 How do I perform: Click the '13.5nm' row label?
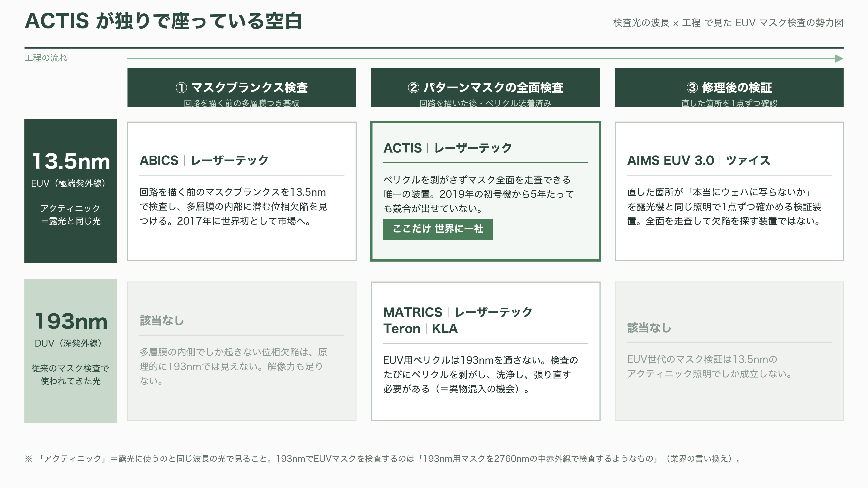pyautogui.click(x=71, y=161)
